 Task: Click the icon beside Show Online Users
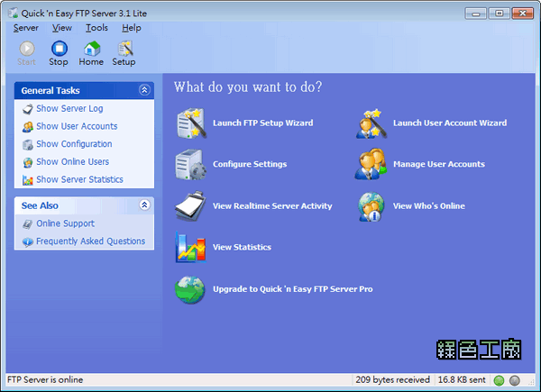coord(28,162)
